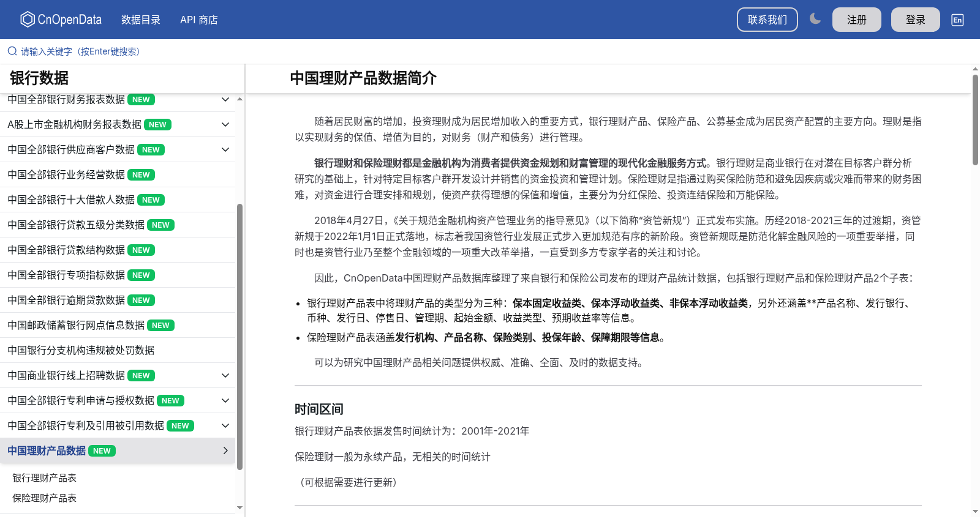This screenshot has height=527, width=980.
Task: Open 保险理财产品表 sub-item
Action: point(44,498)
